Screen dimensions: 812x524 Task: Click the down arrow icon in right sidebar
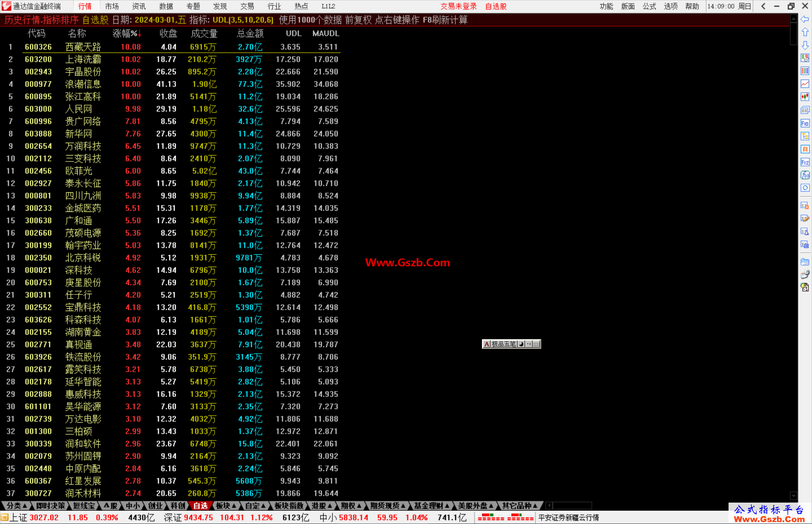[805, 45]
